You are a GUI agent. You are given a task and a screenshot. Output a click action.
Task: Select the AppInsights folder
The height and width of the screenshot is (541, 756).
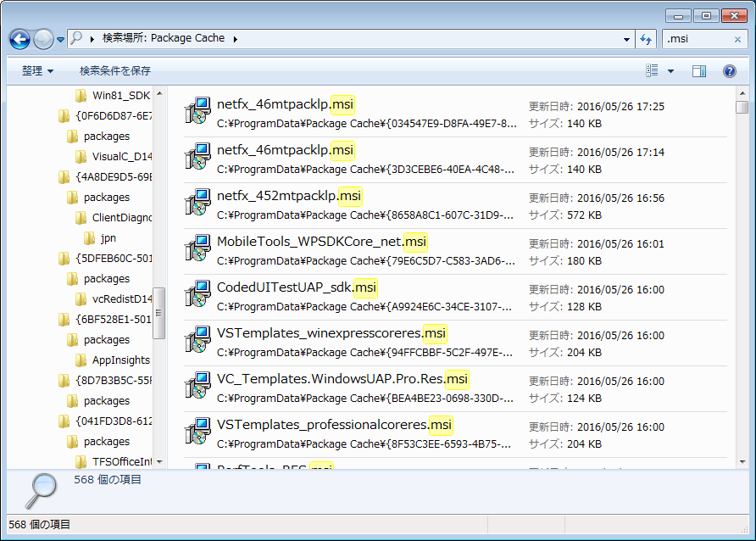pyautogui.click(x=113, y=360)
